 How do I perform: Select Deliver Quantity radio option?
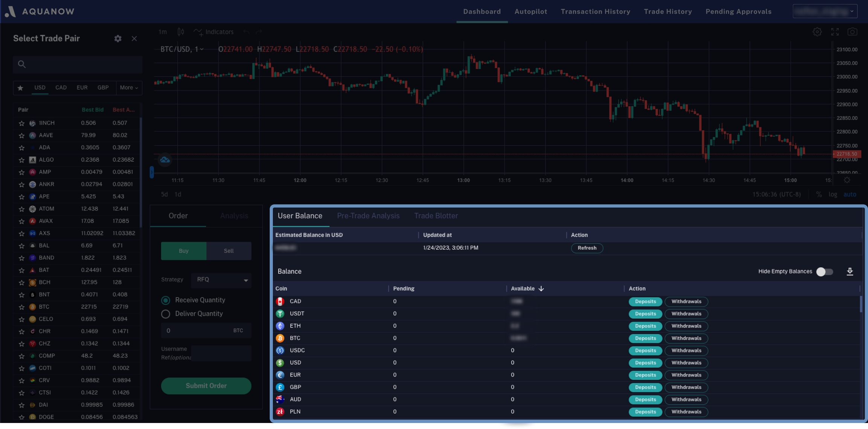click(165, 314)
